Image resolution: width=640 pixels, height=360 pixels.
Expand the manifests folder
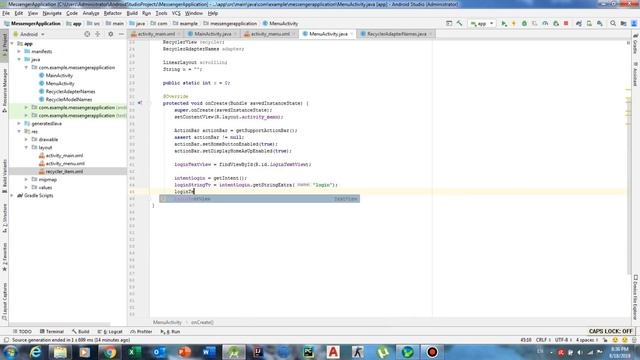click(x=19, y=51)
